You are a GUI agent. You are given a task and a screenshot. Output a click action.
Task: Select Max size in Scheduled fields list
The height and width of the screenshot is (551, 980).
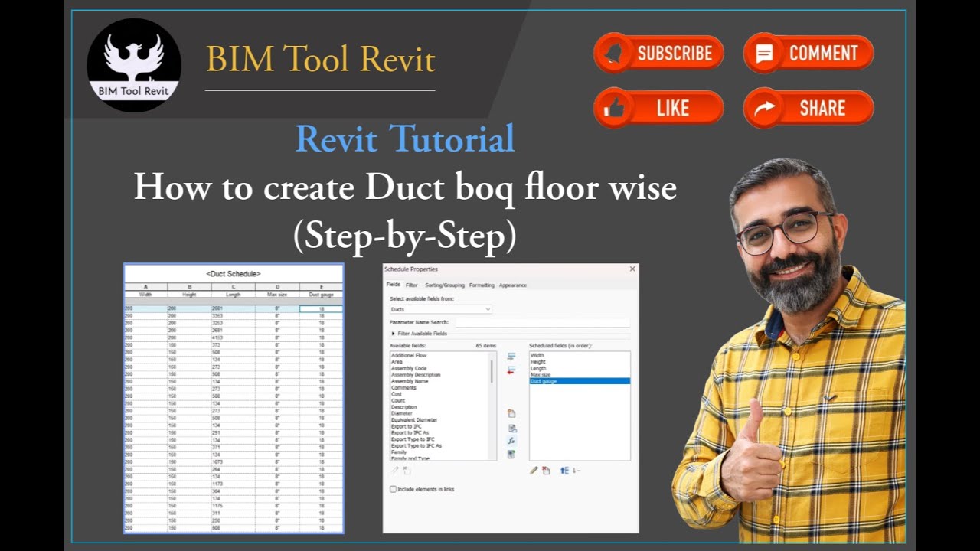click(541, 375)
